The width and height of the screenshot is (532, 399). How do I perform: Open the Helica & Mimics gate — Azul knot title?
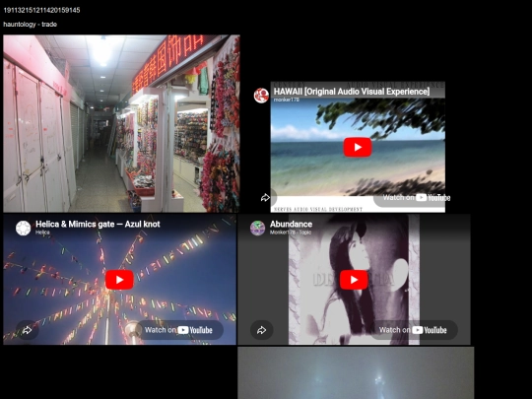98,224
